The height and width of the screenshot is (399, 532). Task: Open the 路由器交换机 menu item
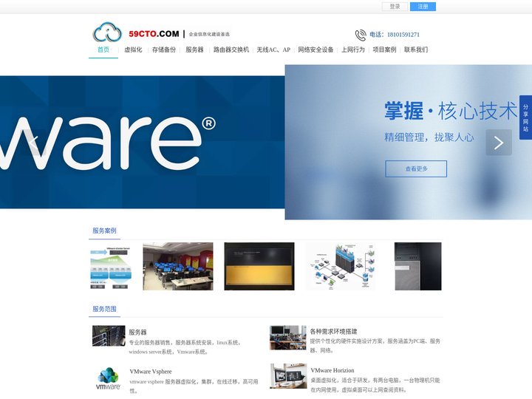tap(231, 50)
